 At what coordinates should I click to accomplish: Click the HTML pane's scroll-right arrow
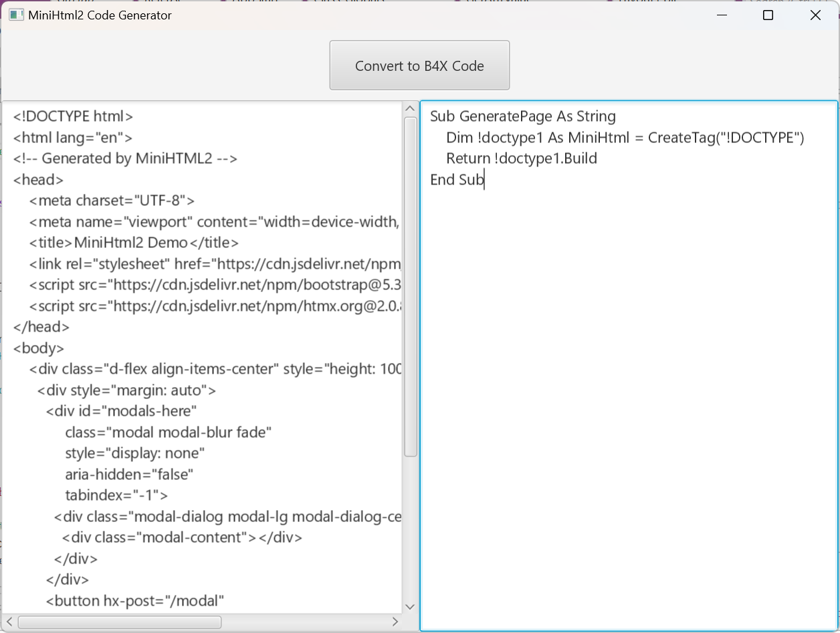395,622
